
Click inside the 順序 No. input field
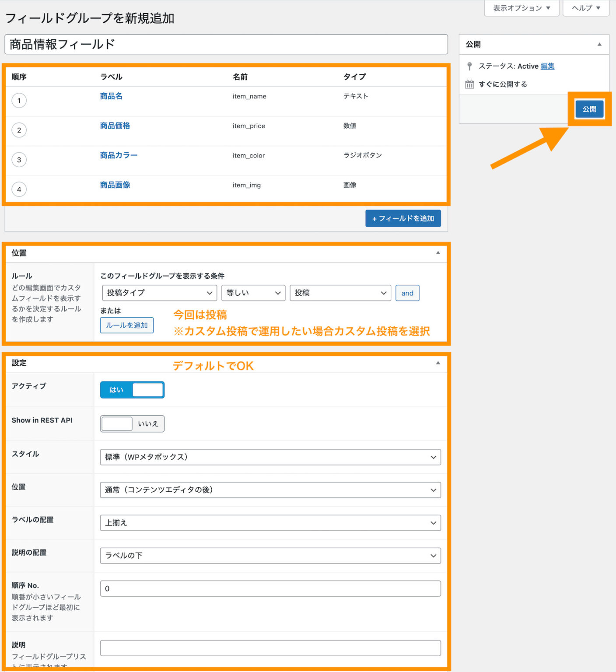pos(270,588)
